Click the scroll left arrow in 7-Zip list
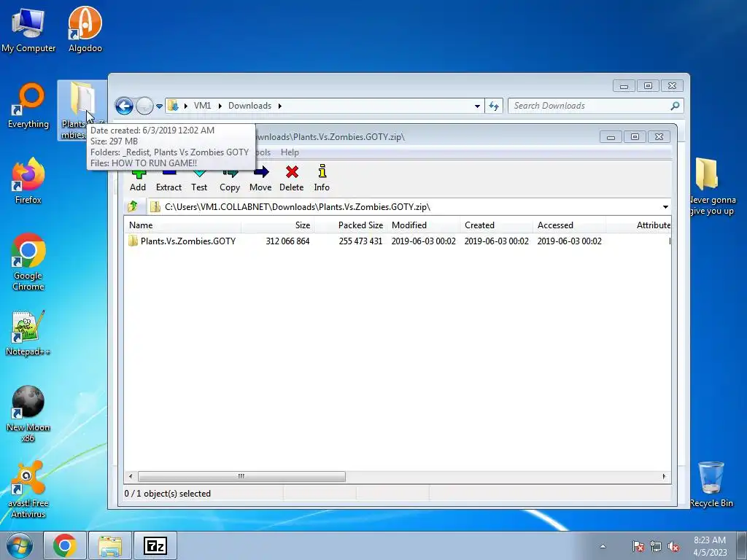Viewport: 747px width, 560px height. (131, 476)
